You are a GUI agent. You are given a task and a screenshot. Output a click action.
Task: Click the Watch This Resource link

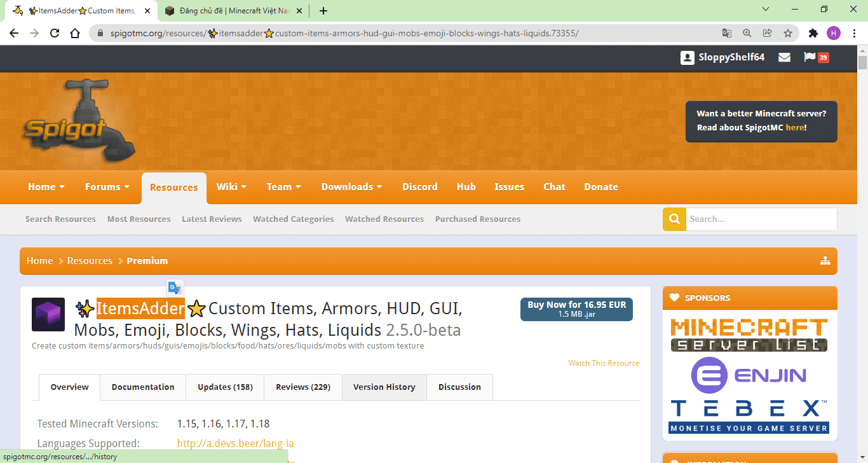tap(604, 363)
